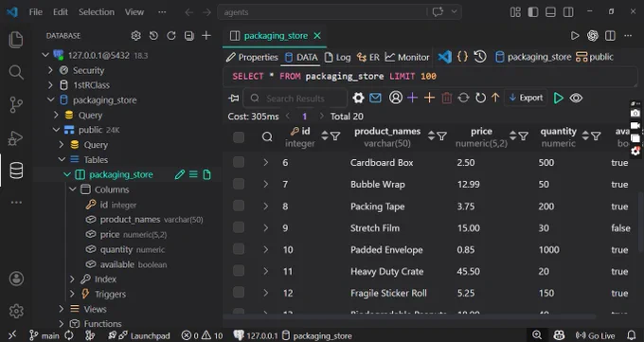This screenshot has width=644, height=342.
Task: Collapse the public schema node
Action: click(x=56, y=130)
